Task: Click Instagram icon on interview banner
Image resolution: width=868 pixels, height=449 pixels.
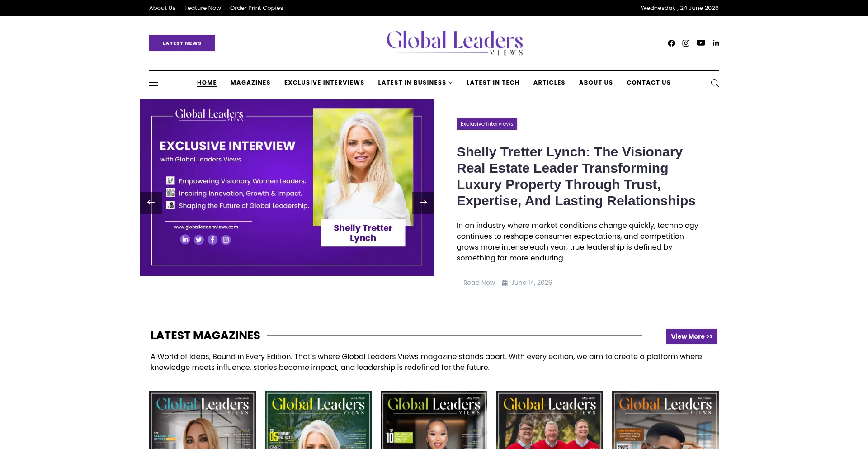Action: coord(226,240)
